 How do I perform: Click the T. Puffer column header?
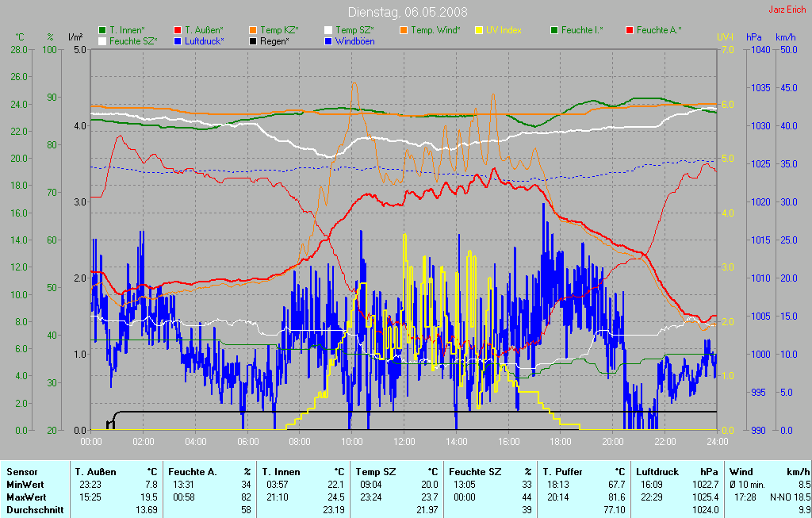[x=563, y=471]
